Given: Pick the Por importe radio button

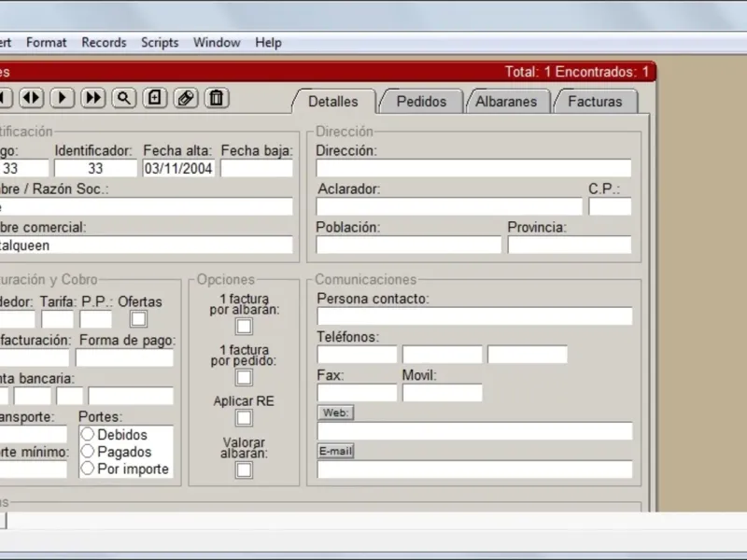Looking at the screenshot, I should click(x=88, y=469).
